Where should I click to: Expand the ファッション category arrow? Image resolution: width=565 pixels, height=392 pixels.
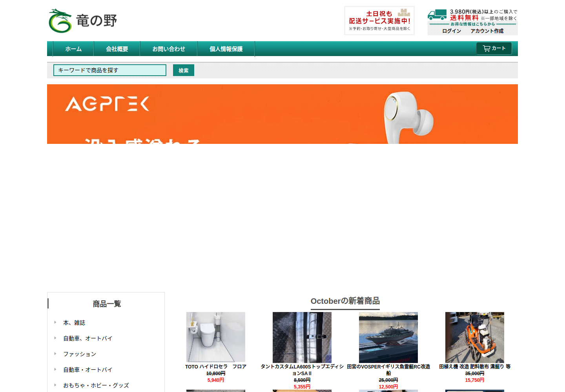[x=55, y=354]
